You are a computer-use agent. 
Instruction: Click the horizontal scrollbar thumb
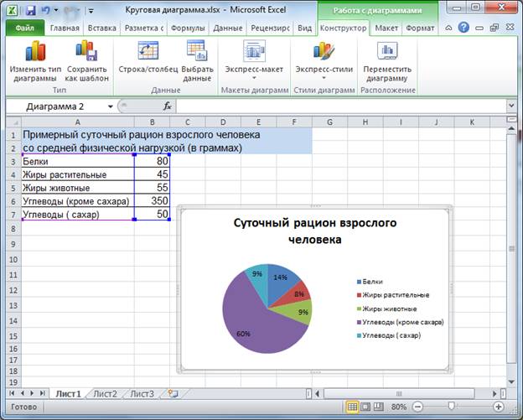[399, 394]
